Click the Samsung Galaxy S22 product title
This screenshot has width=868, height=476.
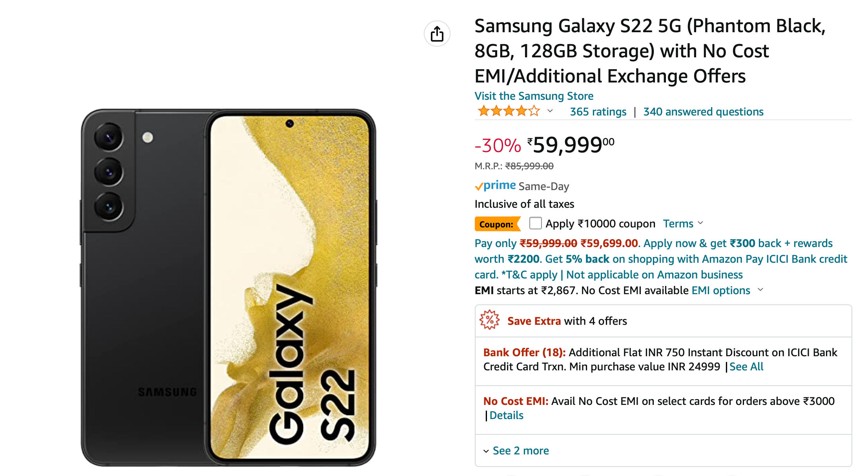(650, 51)
